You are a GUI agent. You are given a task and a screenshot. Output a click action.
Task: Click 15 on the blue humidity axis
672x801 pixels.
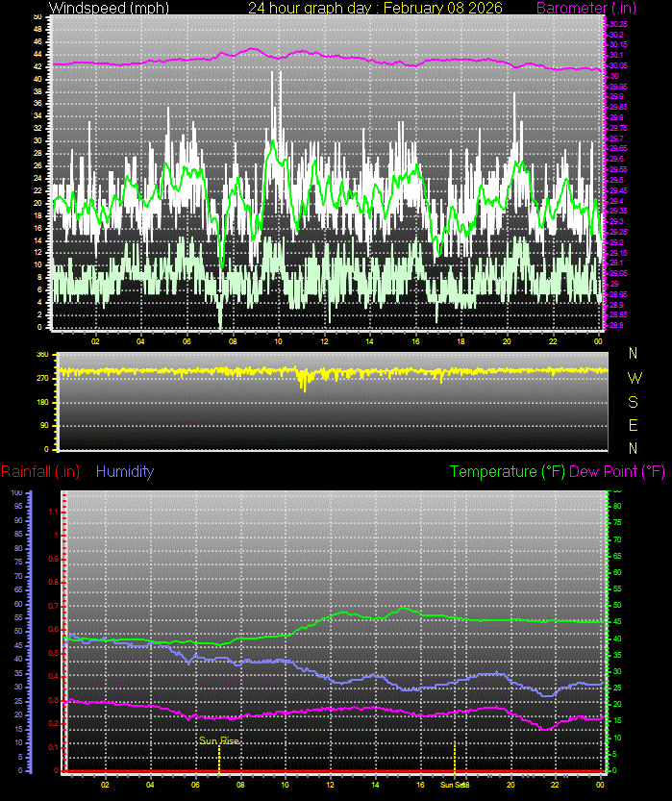point(19,729)
